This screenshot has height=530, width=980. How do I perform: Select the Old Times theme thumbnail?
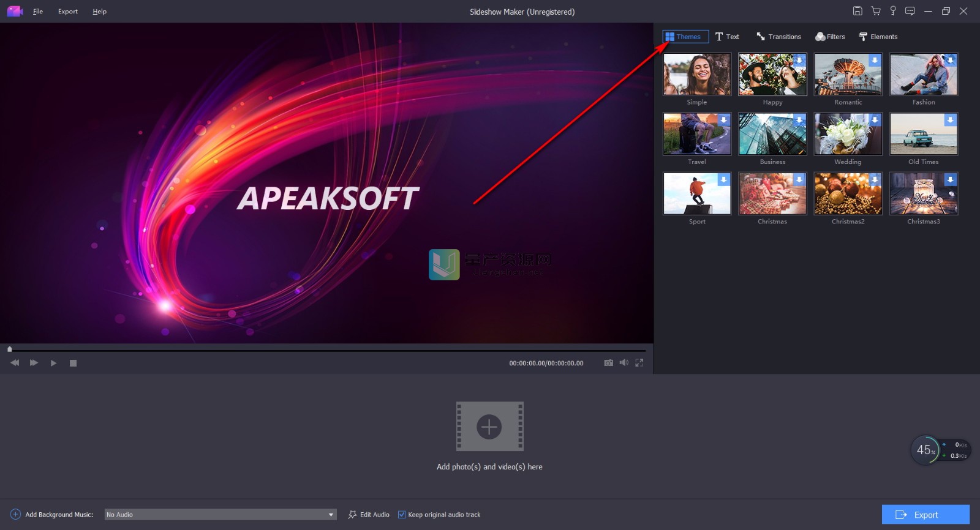click(924, 133)
